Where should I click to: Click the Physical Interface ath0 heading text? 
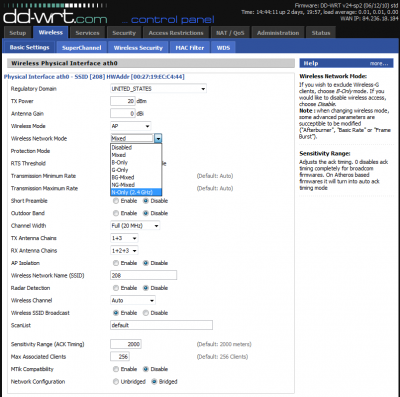coord(94,77)
